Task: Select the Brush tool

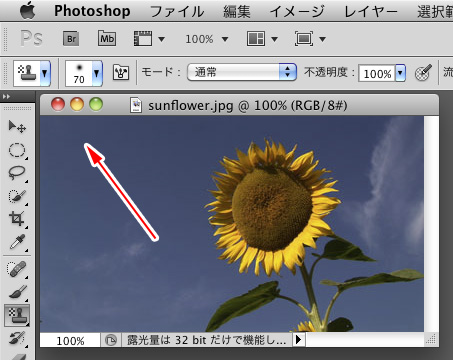Action: [x=17, y=292]
